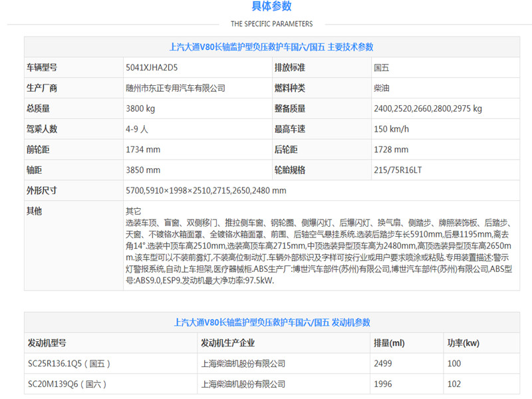Click the 外形尺寸 label
The height and width of the screenshot is (399, 532).
click(42, 190)
